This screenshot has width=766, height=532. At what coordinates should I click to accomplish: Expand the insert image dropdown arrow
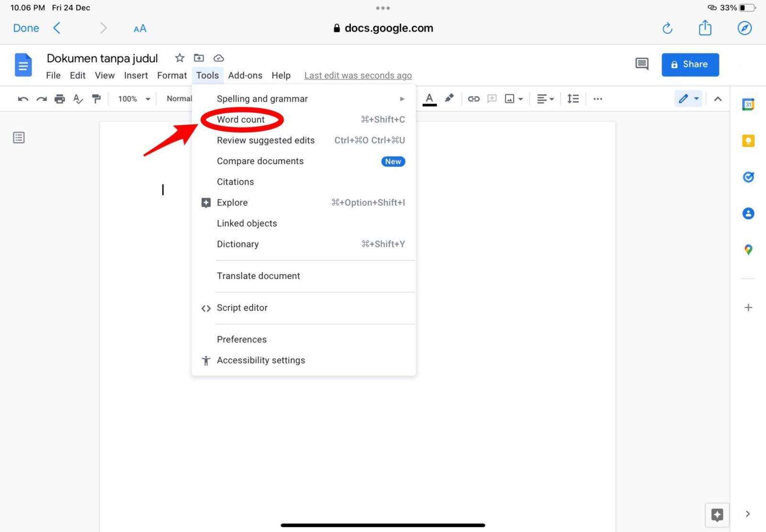tap(521, 99)
